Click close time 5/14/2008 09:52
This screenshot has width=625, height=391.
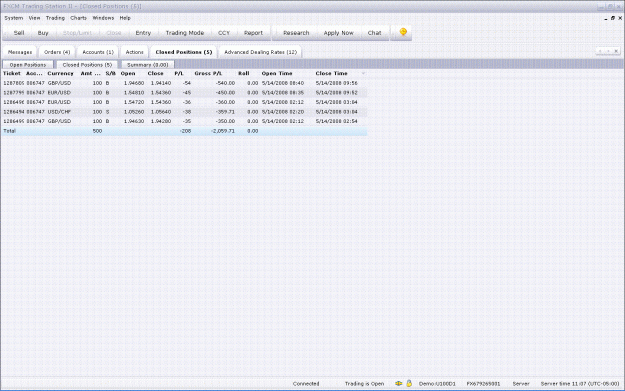click(336, 92)
